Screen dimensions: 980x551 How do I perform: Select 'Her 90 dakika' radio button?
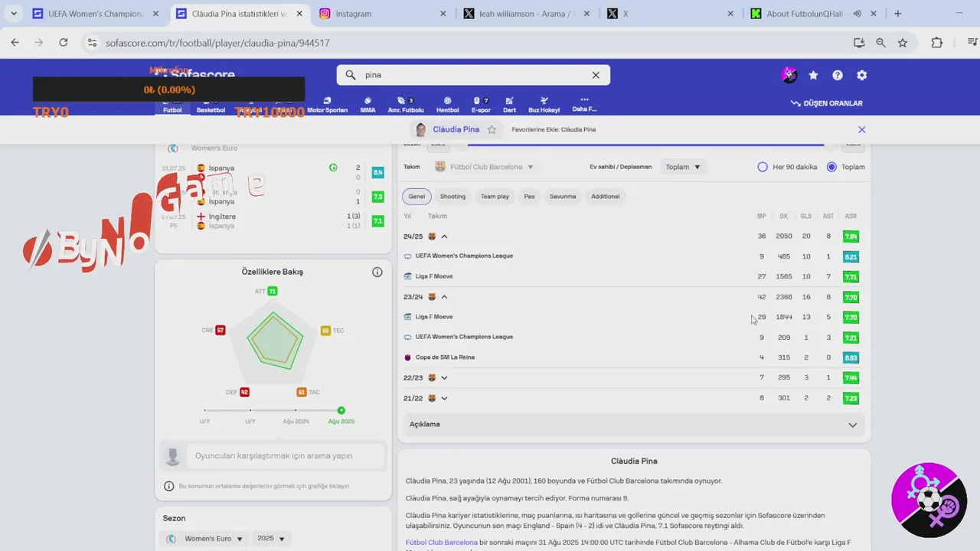(763, 167)
